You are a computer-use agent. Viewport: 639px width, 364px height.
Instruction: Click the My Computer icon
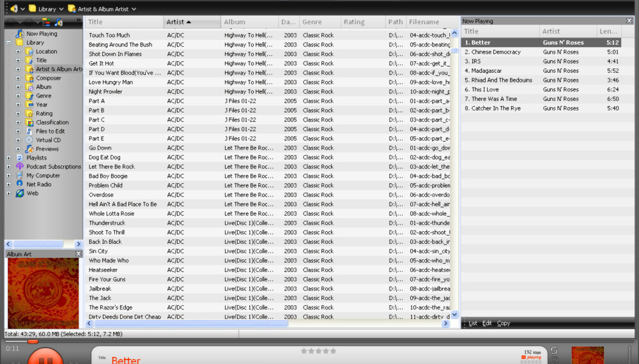[20, 176]
